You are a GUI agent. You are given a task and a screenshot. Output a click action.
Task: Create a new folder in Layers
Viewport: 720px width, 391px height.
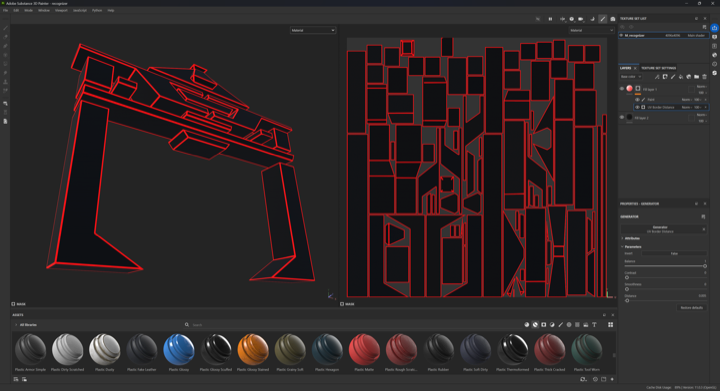[696, 77]
